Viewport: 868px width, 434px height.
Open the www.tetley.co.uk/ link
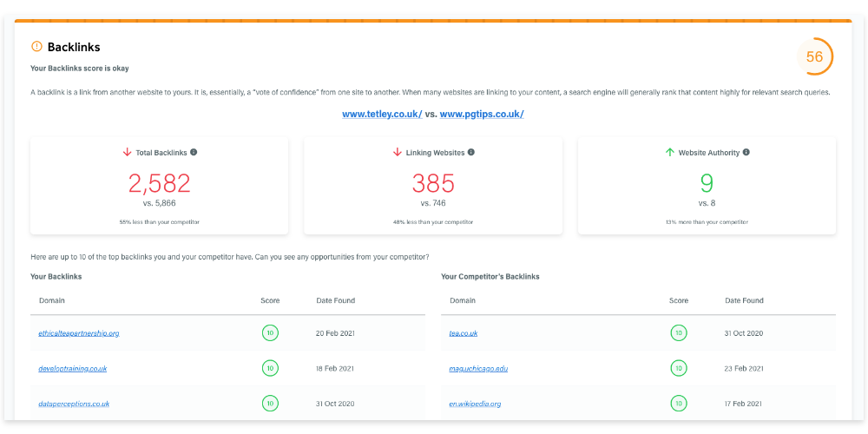[x=382, y=115]
